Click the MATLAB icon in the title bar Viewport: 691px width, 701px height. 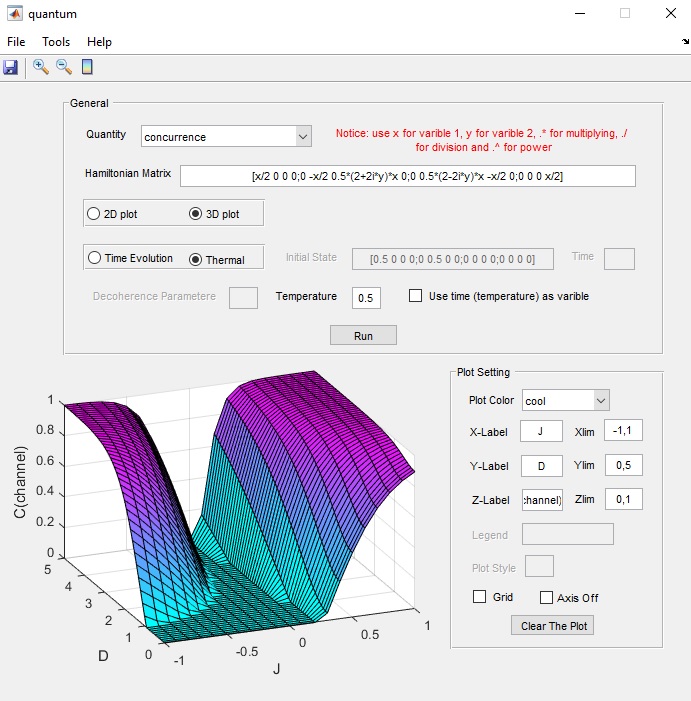pyautogui.click(x=14, y=14)
